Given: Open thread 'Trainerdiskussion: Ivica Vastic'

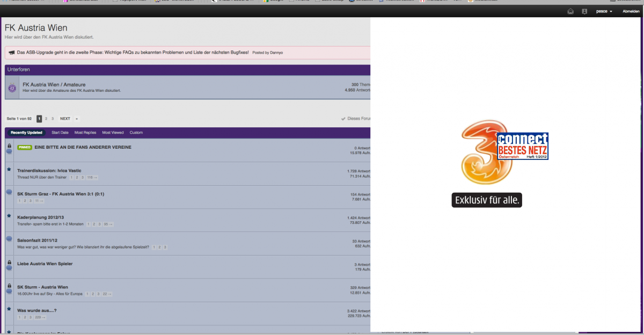Looking at the screenshot, I should click(x=49, y=170).
